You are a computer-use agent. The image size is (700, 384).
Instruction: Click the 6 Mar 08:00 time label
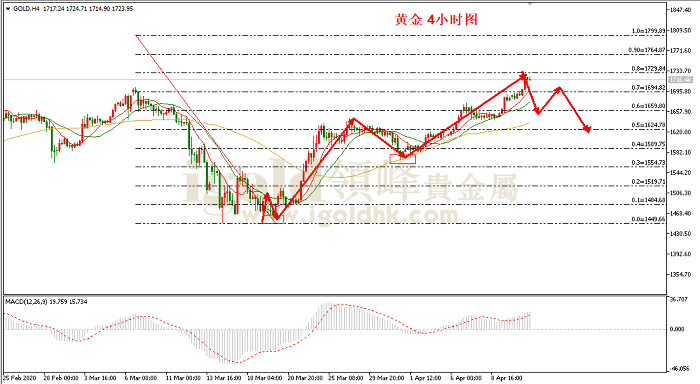pyautogui.click(x=141, y=378)
